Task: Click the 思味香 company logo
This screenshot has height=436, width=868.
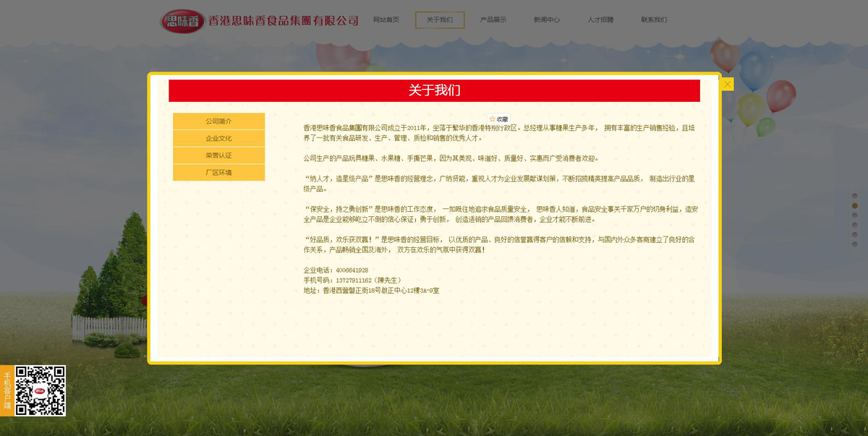Action: [182, 21]
